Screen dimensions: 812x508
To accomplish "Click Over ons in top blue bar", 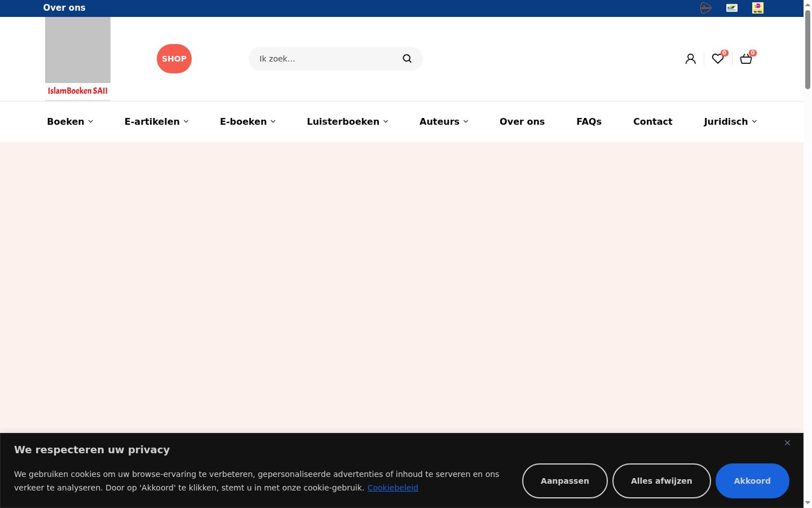I will click(64, 8).
